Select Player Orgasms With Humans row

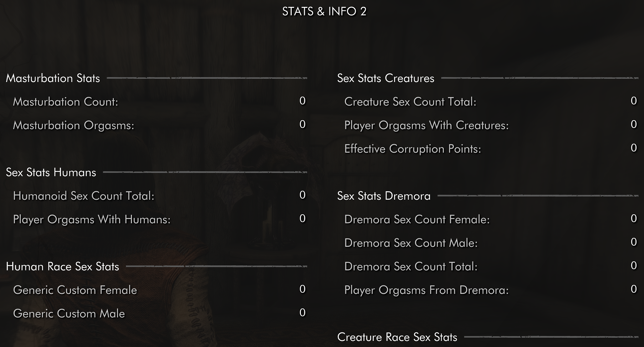point(159,219)
